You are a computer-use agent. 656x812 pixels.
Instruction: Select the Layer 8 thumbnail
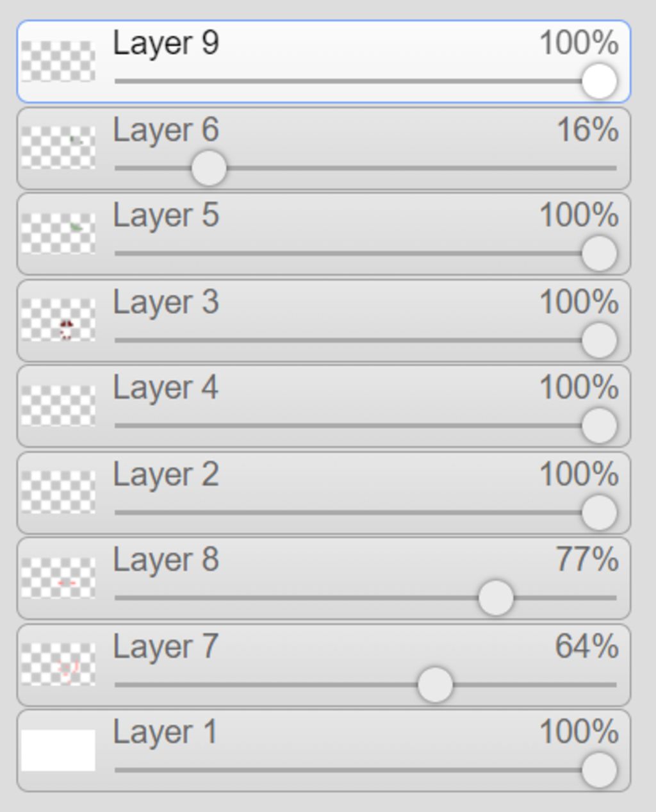pos(58,579)
